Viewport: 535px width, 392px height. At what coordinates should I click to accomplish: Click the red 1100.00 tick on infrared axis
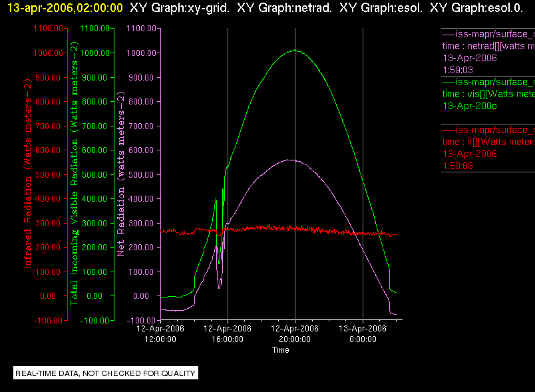point(48,29)
